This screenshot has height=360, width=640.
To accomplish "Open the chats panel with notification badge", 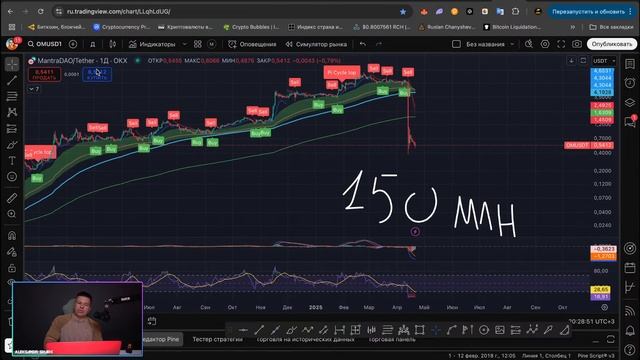I will [x=630, y=122].
